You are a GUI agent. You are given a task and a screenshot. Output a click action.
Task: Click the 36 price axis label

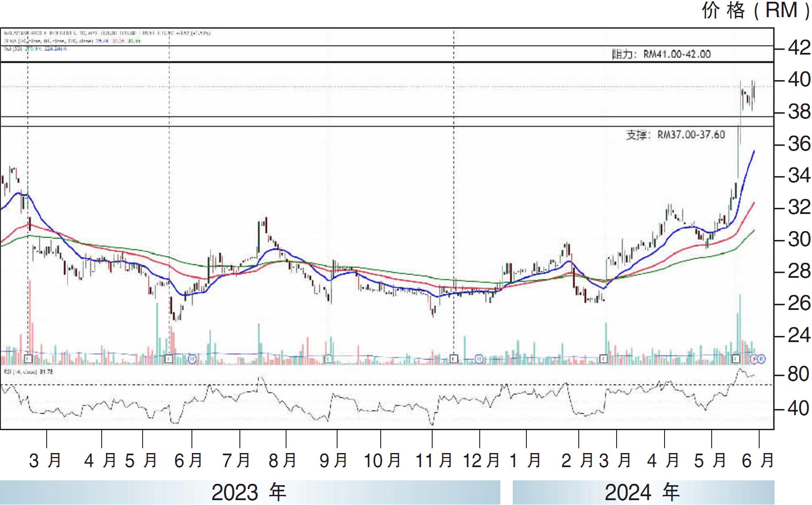click(x=799, y=144)
